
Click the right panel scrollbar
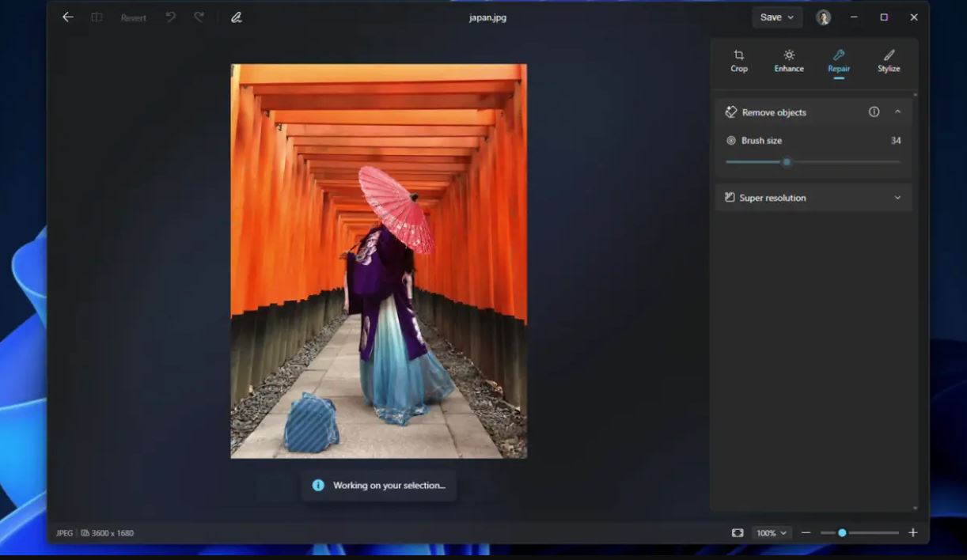[x=916, y=301]
